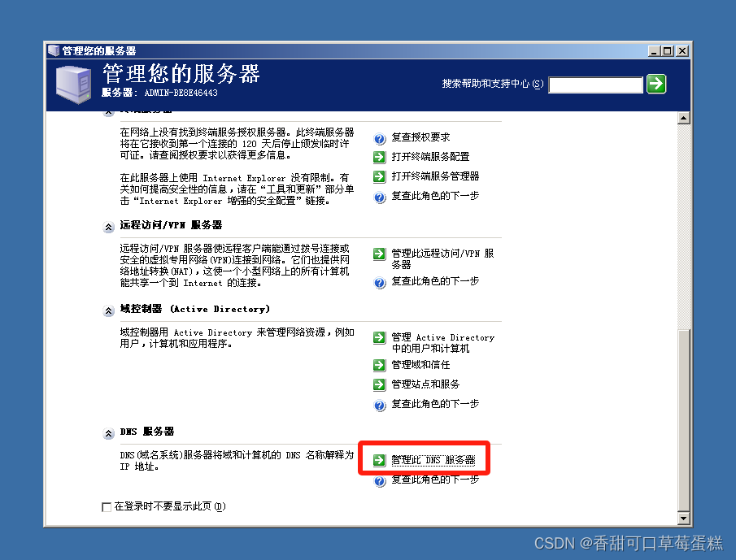Open the 管理域和信任 link
736x560 pixels.
click(x=420, y=365)
